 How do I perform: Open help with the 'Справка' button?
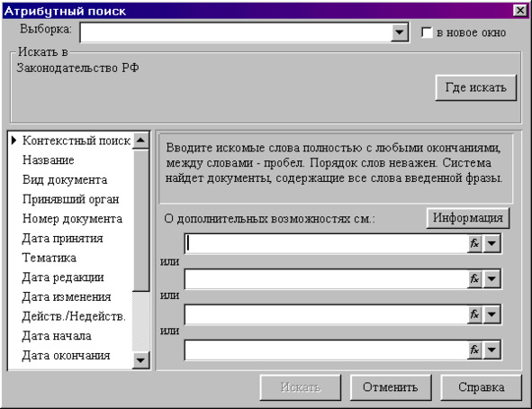(x=481, y=387)
